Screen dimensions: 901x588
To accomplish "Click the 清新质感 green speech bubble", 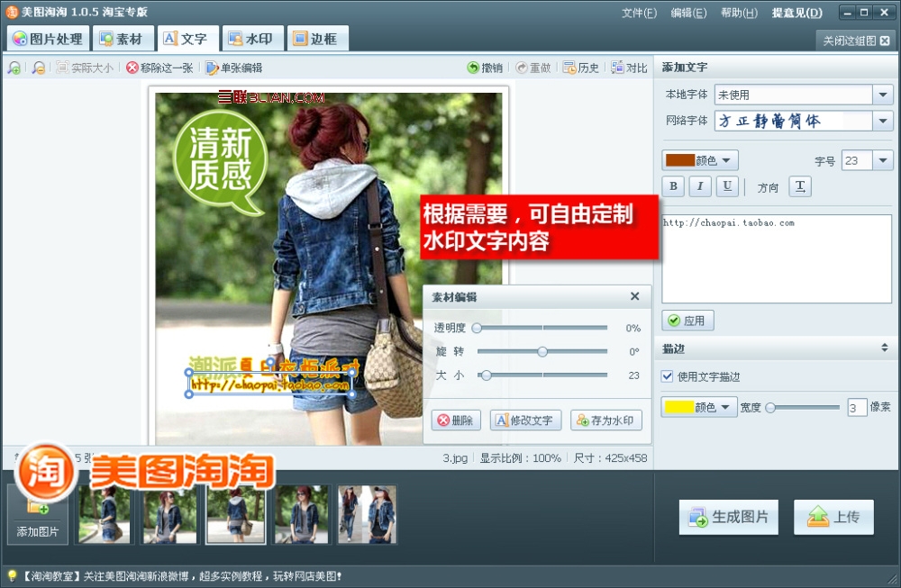I will click(221, 162).
